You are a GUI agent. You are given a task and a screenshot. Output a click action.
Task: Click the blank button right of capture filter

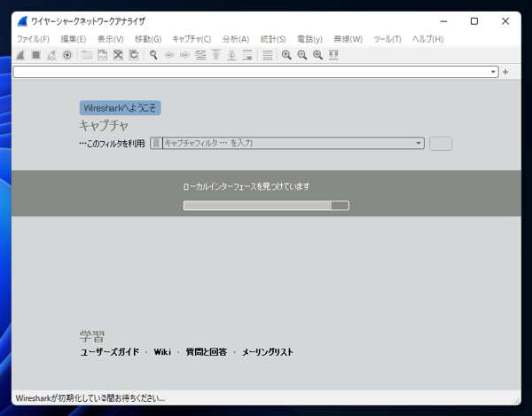tap(441, 144)
